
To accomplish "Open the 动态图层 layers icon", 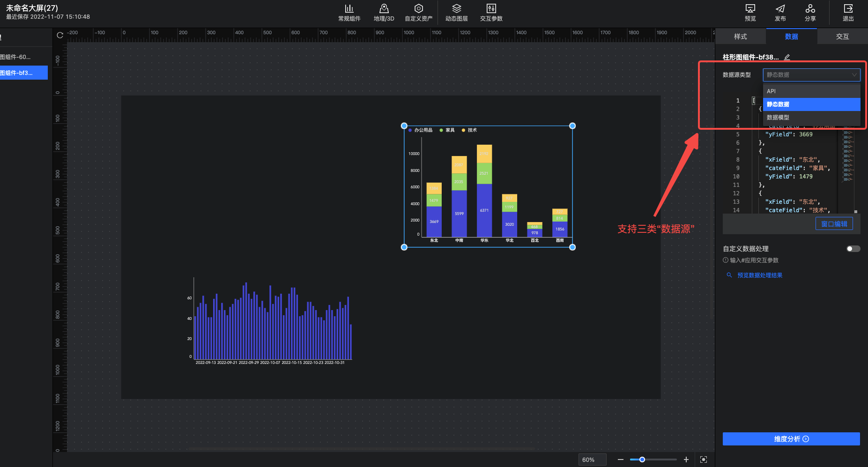I will 456,9.
